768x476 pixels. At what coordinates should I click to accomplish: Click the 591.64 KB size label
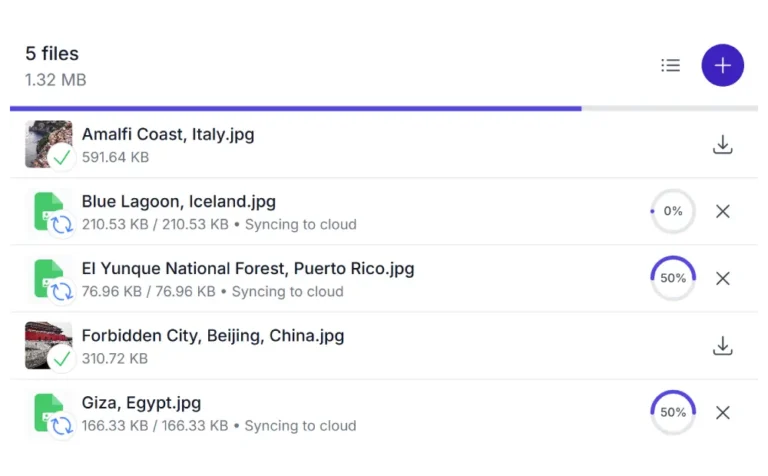coord(115,157)
